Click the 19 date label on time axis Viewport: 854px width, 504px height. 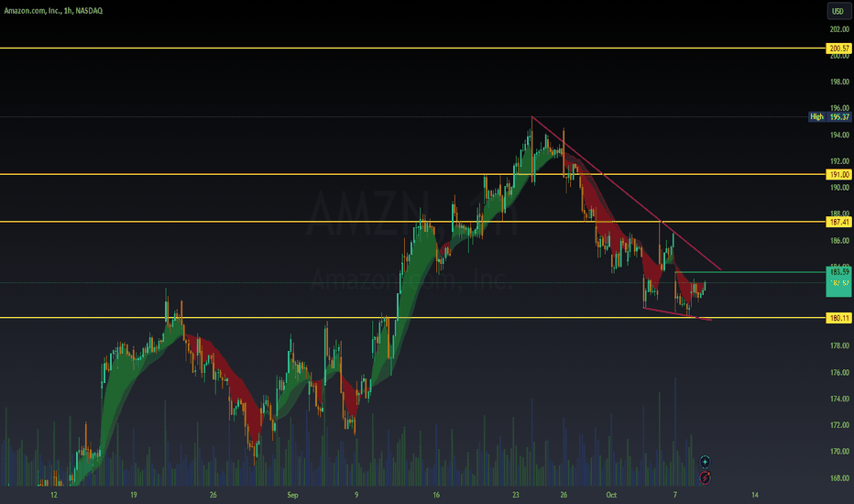pyautogui.click(x=134, y=495)
